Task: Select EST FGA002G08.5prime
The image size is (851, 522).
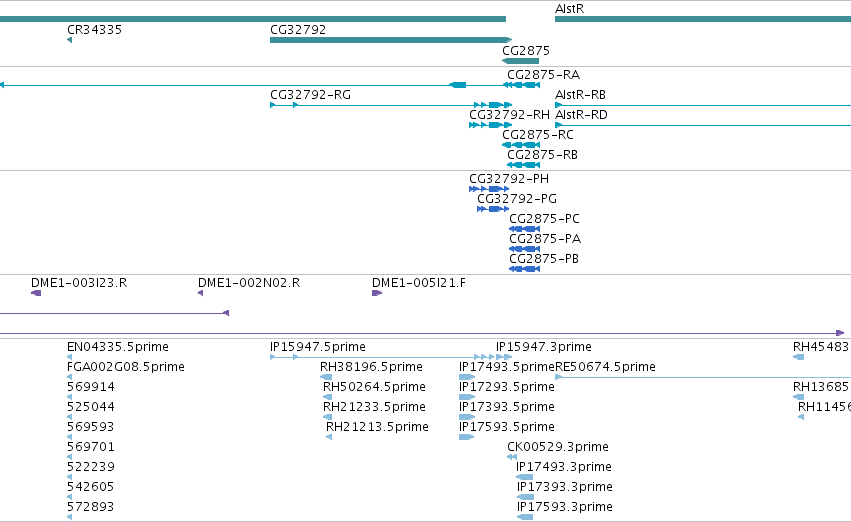Action: click(69, 377)
